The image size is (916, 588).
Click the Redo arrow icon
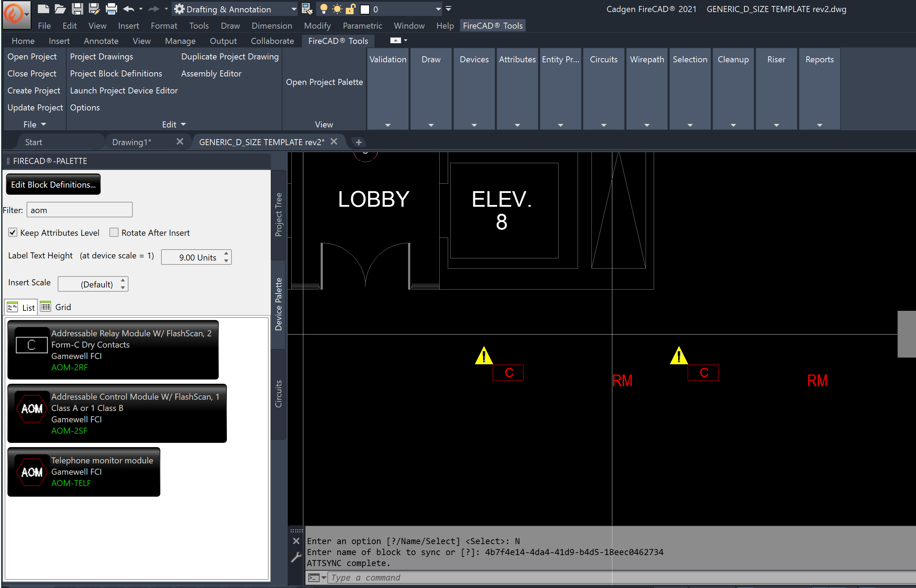pos(153,9)
